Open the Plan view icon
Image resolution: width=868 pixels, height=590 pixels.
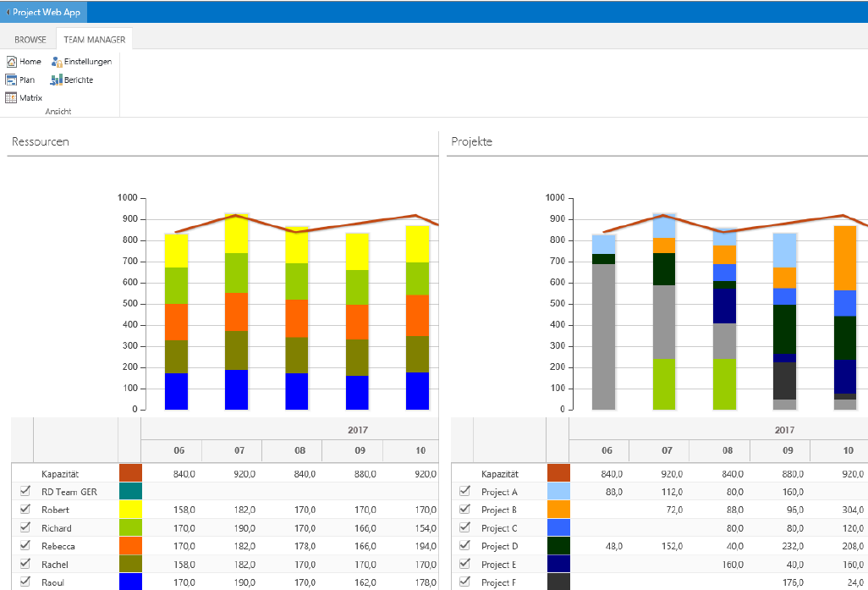(x=12, y=80)
